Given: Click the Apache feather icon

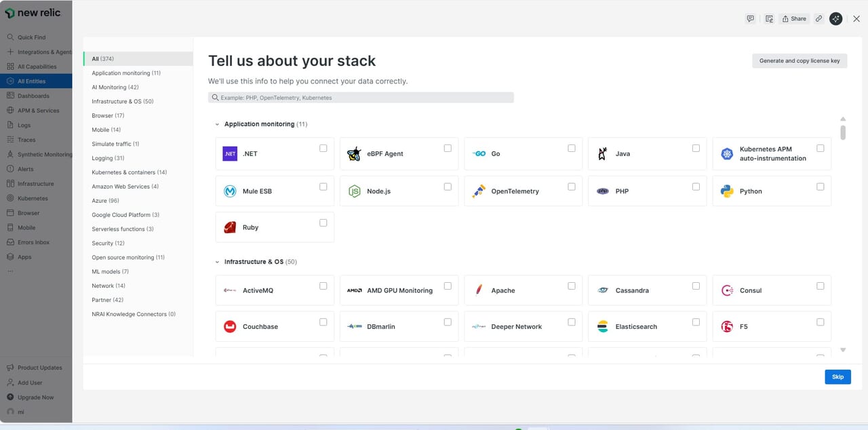Looking at the screenshot, I should click(478, 290).
